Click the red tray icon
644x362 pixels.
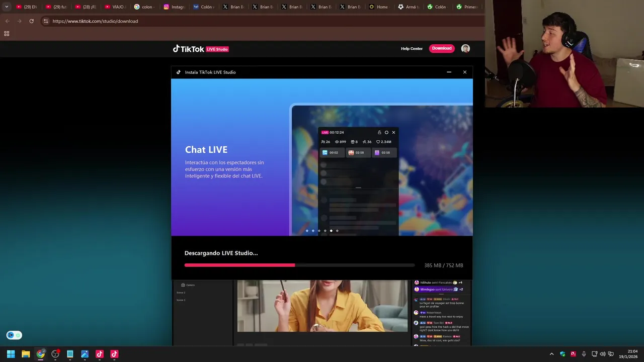click(x=573, y=354)
